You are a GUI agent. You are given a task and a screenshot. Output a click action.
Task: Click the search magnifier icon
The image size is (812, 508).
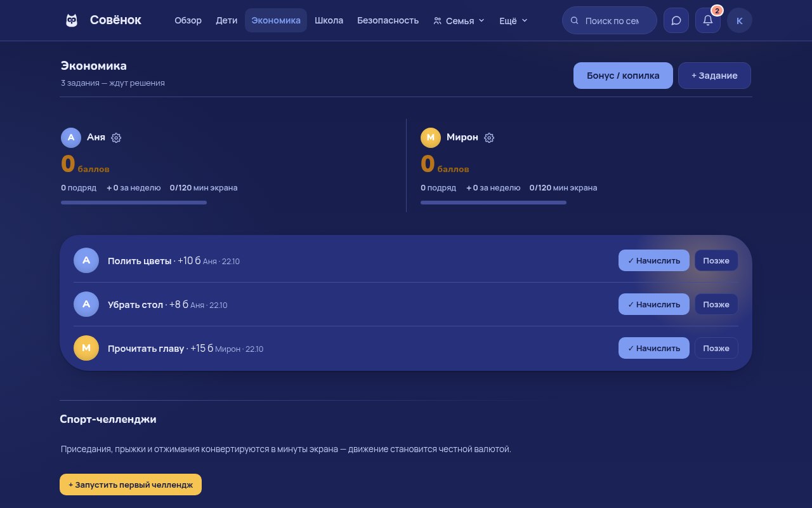pyautogui.click(x=575, y=20)
